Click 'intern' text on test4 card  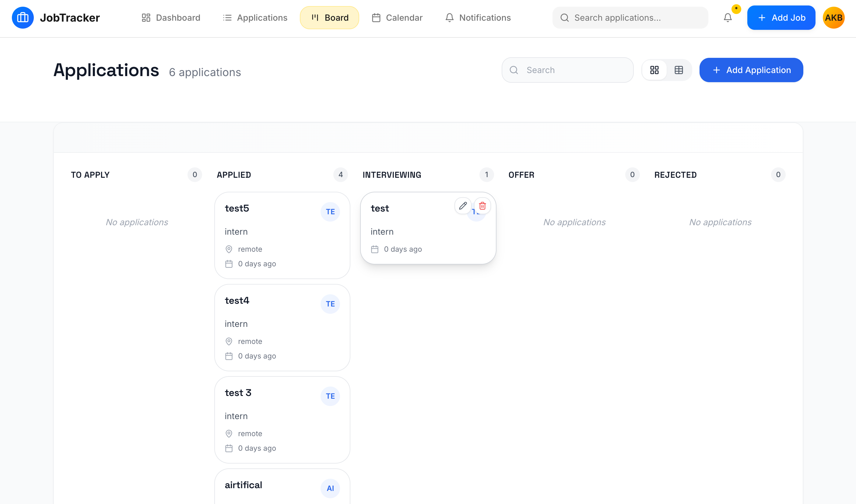(236, 324)
